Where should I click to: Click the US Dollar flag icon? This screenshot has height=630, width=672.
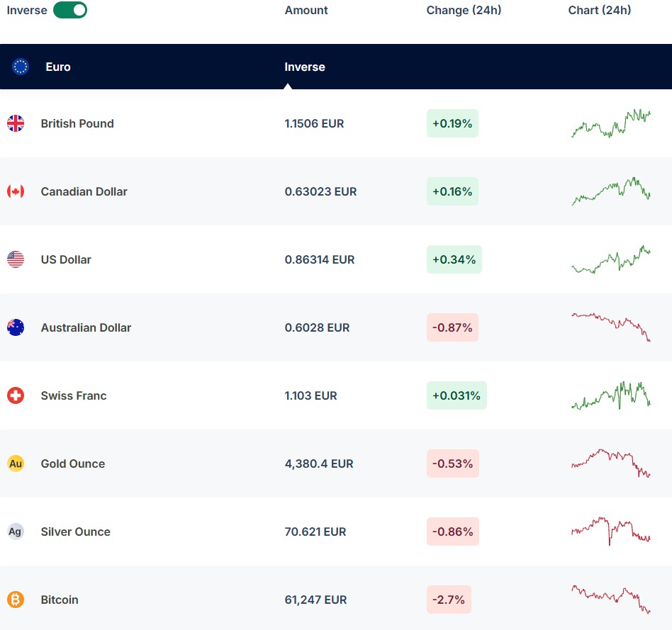16,259
